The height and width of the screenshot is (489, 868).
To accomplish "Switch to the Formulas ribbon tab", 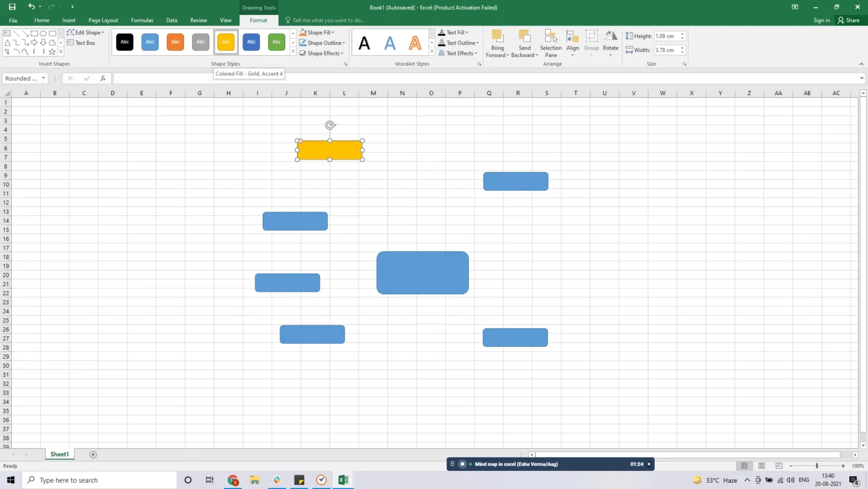I will (x=142, y=20).
